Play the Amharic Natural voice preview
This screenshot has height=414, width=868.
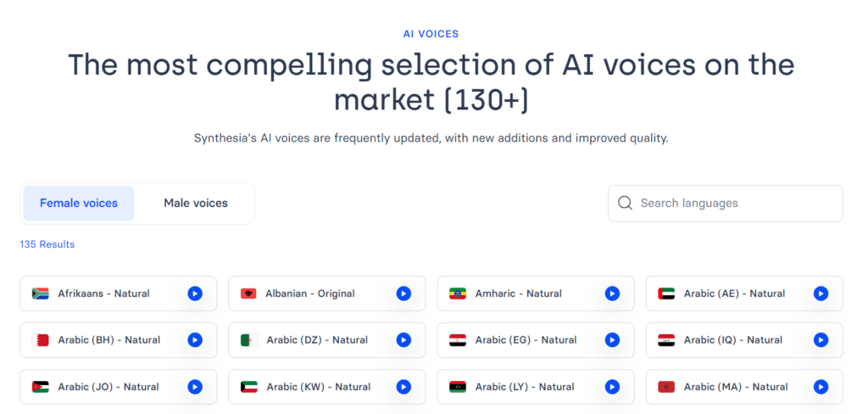point(612,294)
